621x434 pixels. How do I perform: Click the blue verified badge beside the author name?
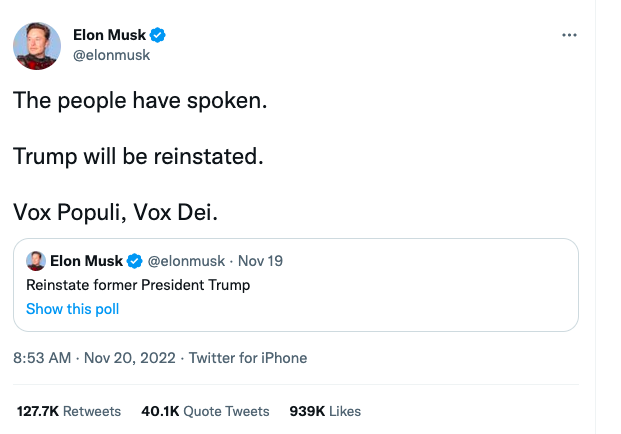tap(158, 36)
